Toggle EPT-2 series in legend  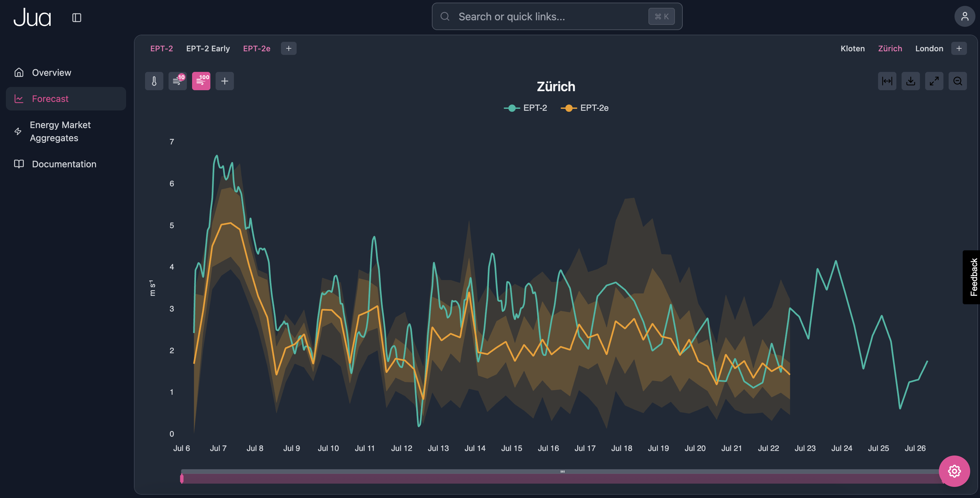click(x=525, y=108)
